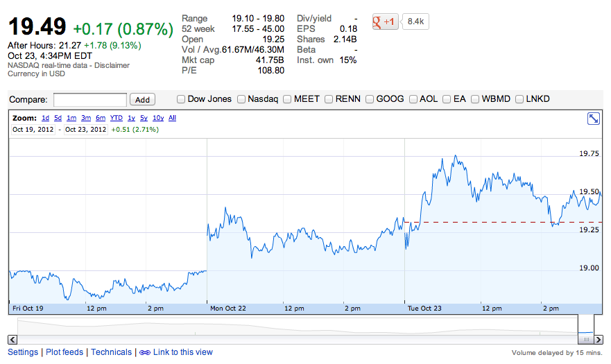Click the Disclaimer link
This screenshot has height=364, width=611.
(112, 65)
